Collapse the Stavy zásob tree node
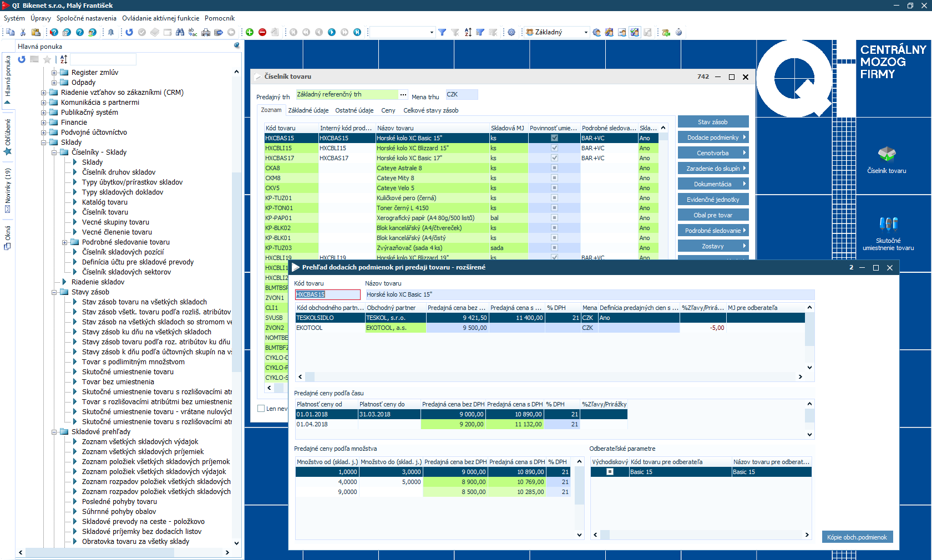 [x=54, y=292]
